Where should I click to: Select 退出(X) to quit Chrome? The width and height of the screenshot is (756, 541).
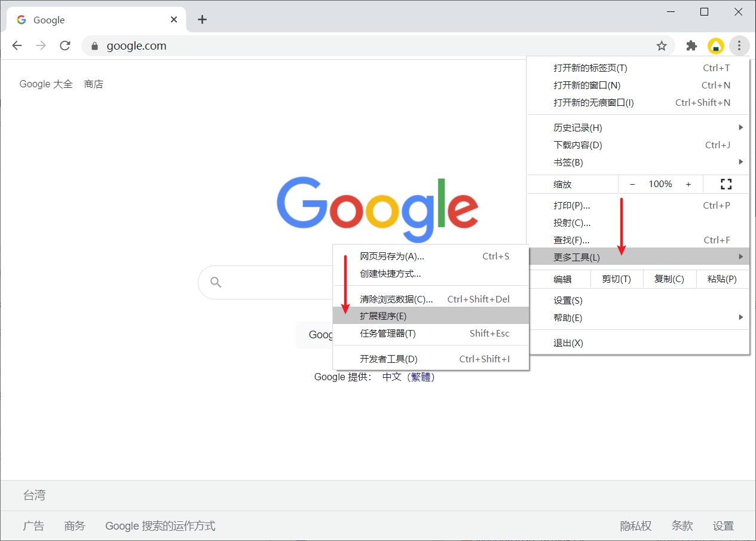[638, 343]
